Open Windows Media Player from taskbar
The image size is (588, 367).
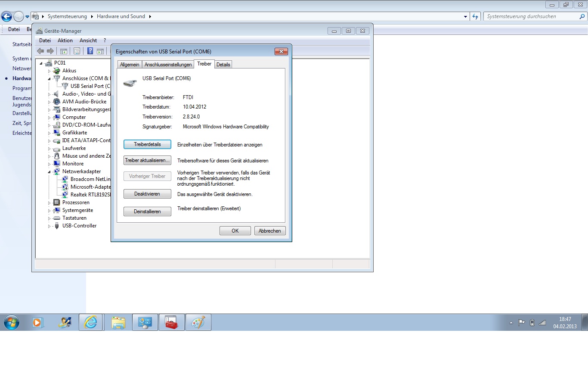(x=38, y=322)
